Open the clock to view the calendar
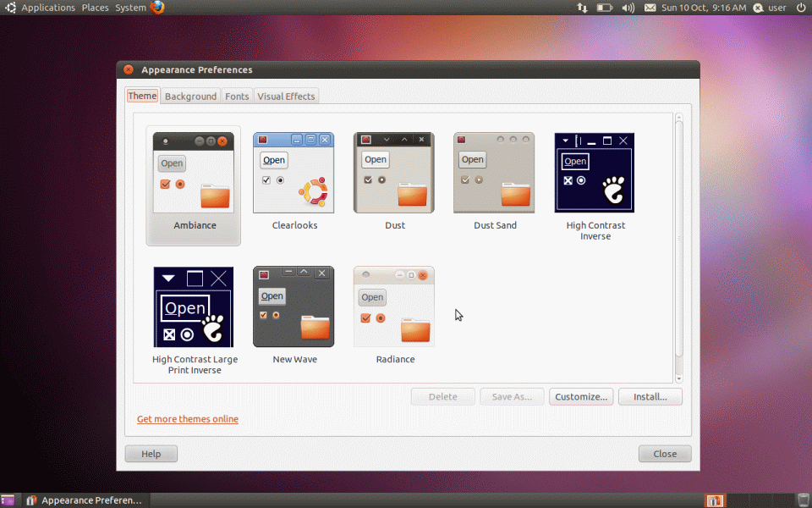This screenshot has height=508, width=812. pyautogui.click(x=700, y=8)
